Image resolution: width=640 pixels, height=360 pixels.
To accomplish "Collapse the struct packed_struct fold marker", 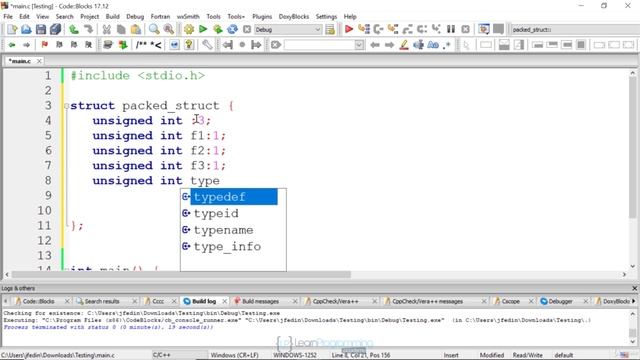I will pyautogui.click(x=66, y=106).
